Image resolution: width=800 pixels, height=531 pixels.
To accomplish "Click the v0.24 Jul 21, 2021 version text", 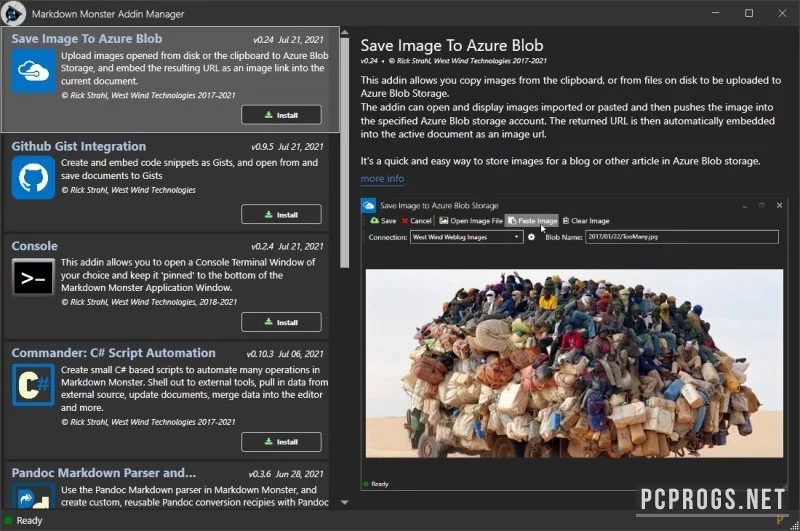I will click(x=288, y=40).
